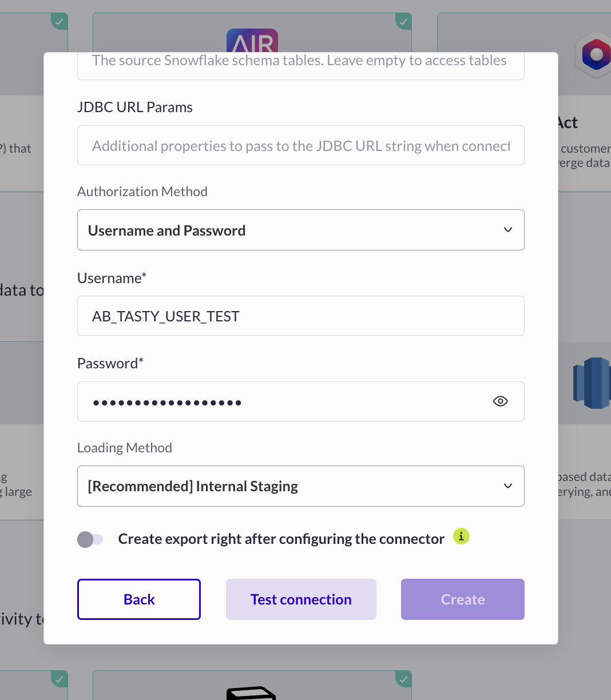Expand the Loading Method dropdown
The width and height of the screenshot is (611, 700).
tap(301, 486)
